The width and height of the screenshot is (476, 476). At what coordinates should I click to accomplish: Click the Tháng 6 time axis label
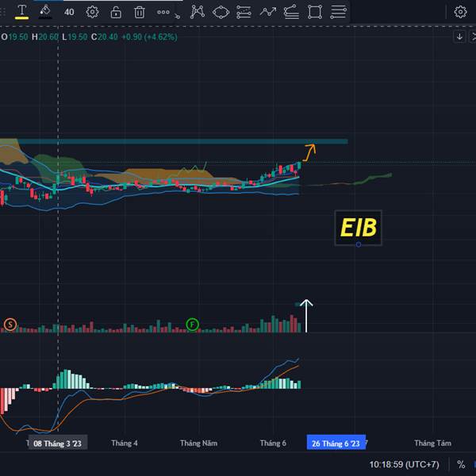coord(273,443)
